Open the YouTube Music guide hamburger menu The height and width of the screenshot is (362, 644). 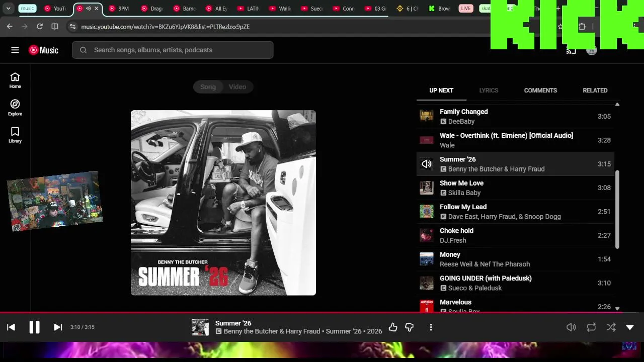click(15, 50)
